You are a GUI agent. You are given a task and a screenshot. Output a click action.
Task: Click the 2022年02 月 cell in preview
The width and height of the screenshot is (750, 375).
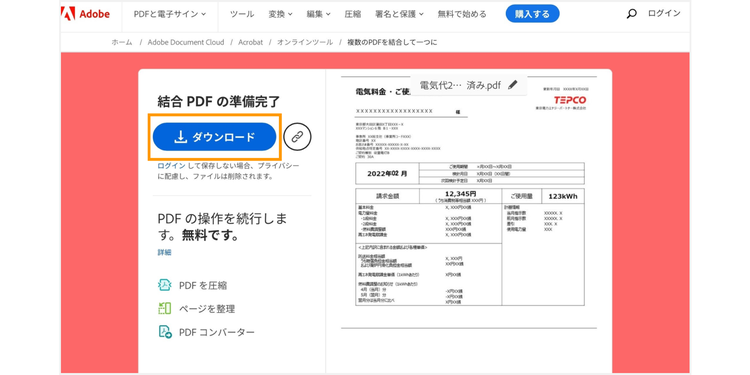coord(387,174)
